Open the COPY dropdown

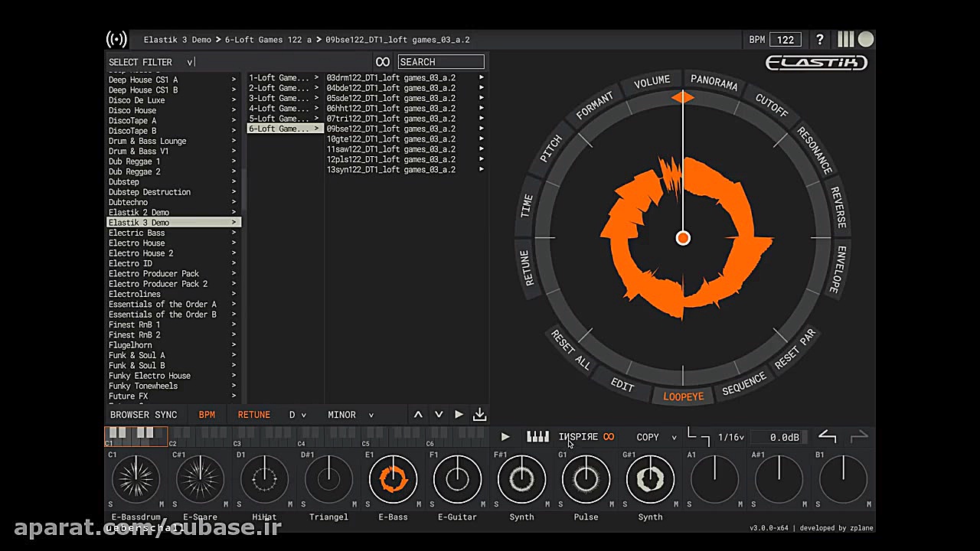(x=657, y=437)
